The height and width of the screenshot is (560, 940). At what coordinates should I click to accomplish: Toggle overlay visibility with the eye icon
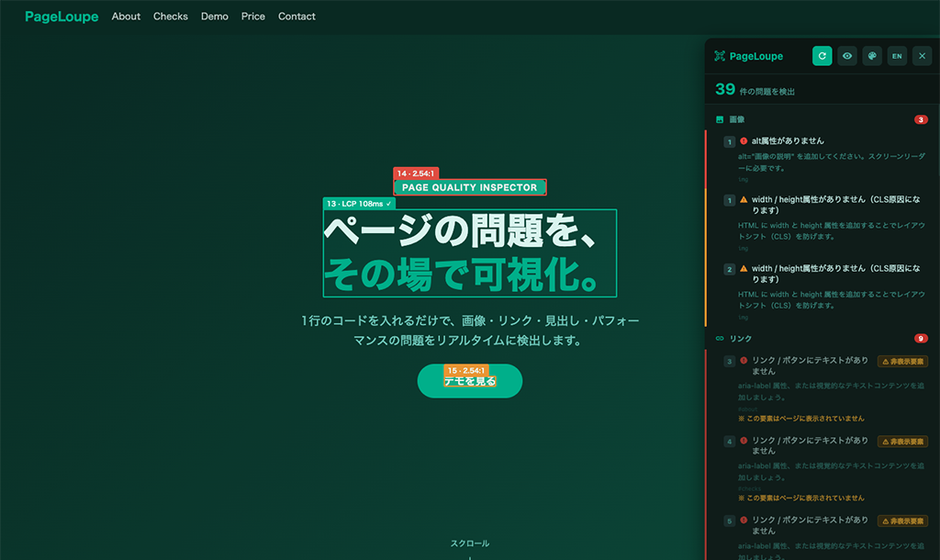[847, 56]
